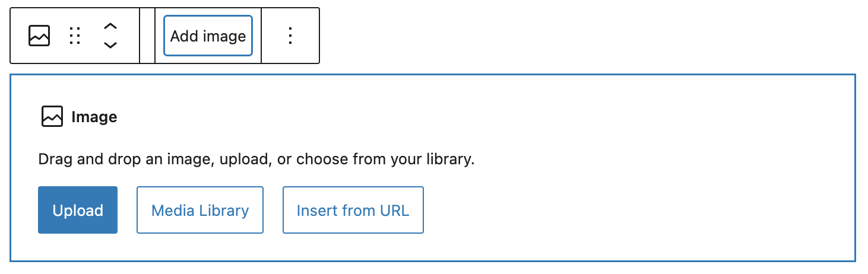Click blank space below the Upload button
Image resolution: width=868 pixels, height=274 pixels.
point(77,247)
